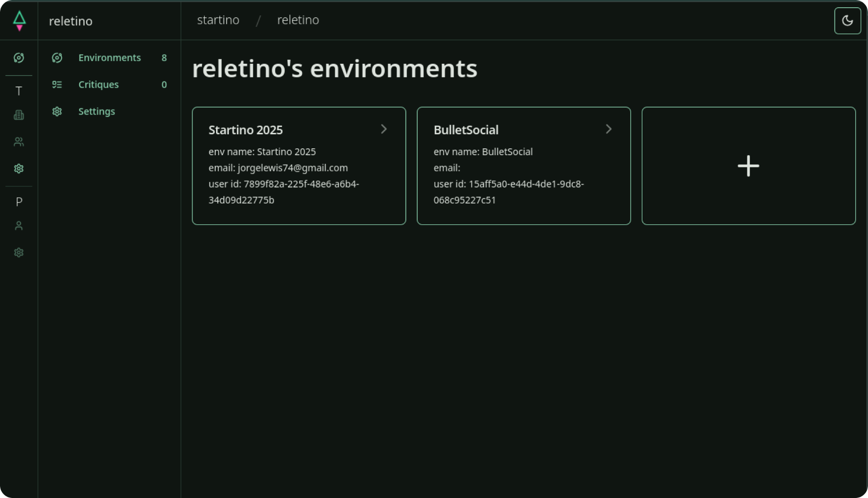Viewport: 868px width, 498px height.
Task: Click the P section letter in left rail
Action: [x=19, y=202]
